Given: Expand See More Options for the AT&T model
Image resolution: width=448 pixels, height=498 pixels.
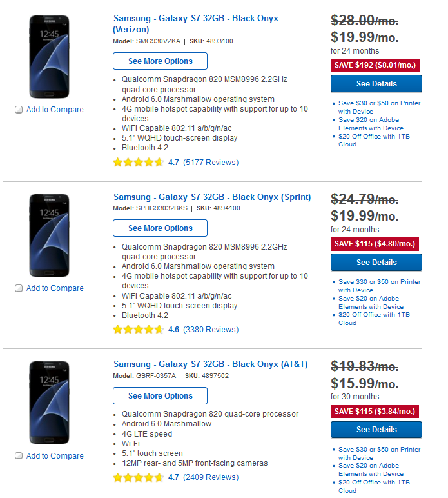Looking at the screenshot, I should coord(161,395).
